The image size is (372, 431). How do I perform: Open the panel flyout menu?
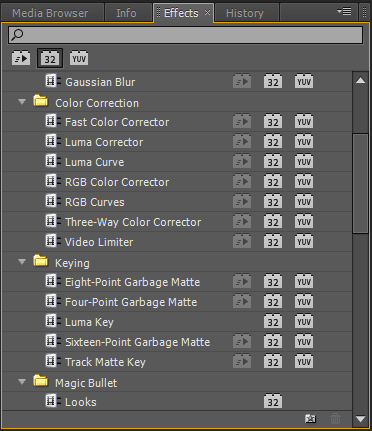pos(344,12)
